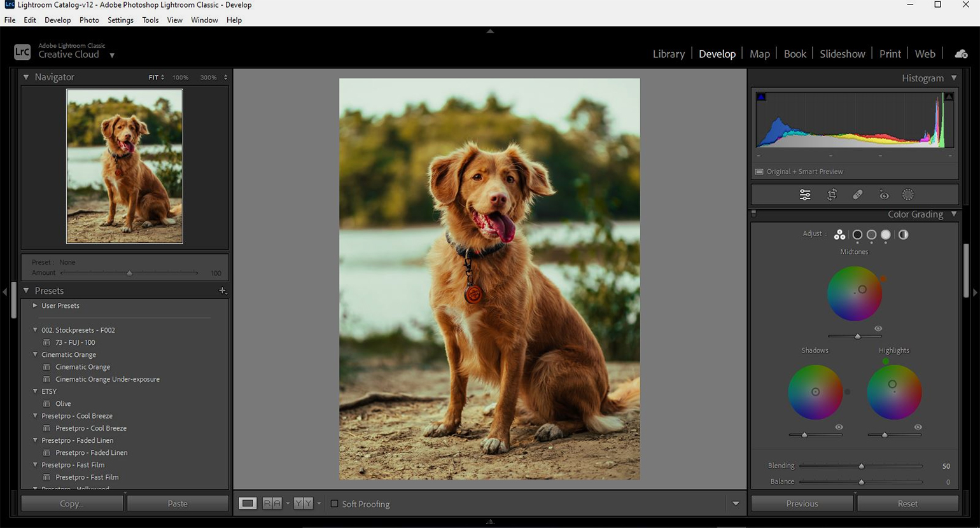Collapse the Histogram panel
The height and width of the screenshot is (528, 980).
(x=953, y=78)
